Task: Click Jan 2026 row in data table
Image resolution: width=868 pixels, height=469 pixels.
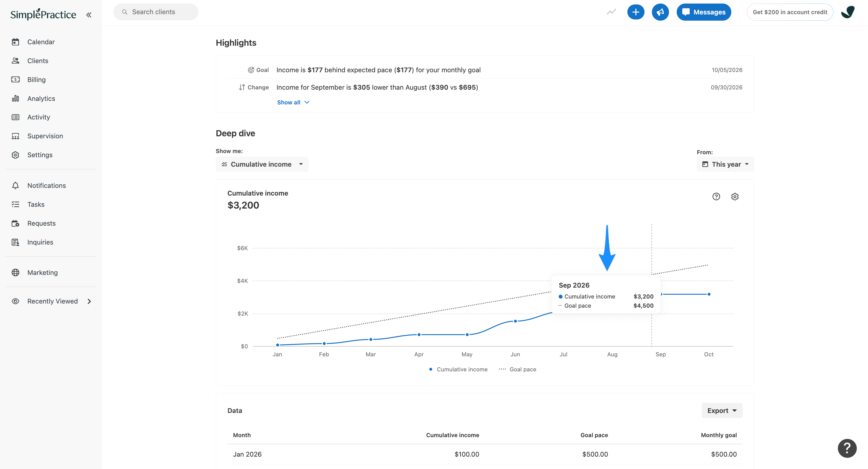Action: [x=485, y=454]
